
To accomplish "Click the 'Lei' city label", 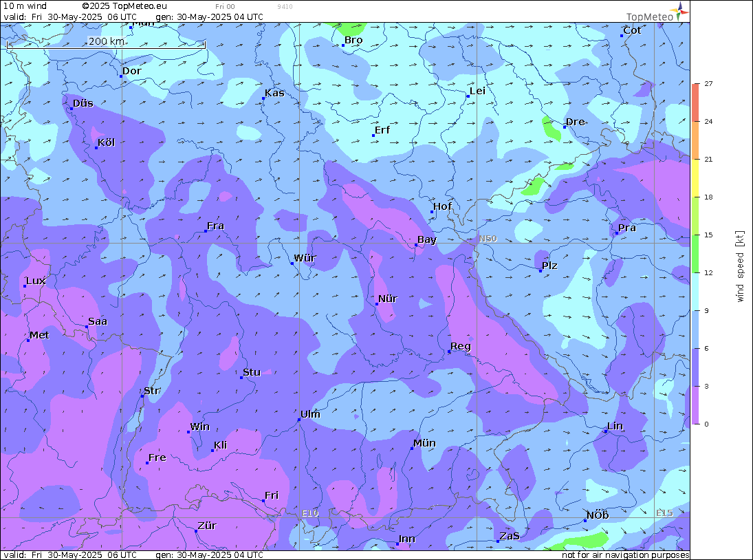I will pyautogui.click(x=477, y=91).
